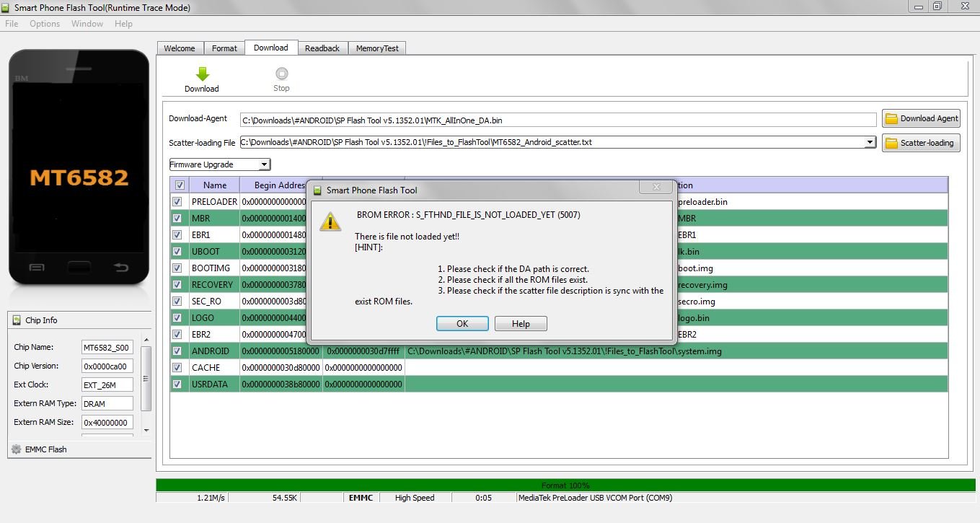
Task: Click the High Speed status bar entry
Action: tap(415, 498)
